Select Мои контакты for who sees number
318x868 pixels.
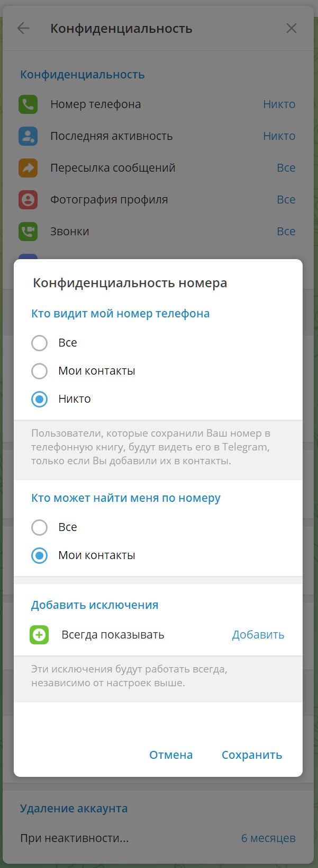click(39, 371)
